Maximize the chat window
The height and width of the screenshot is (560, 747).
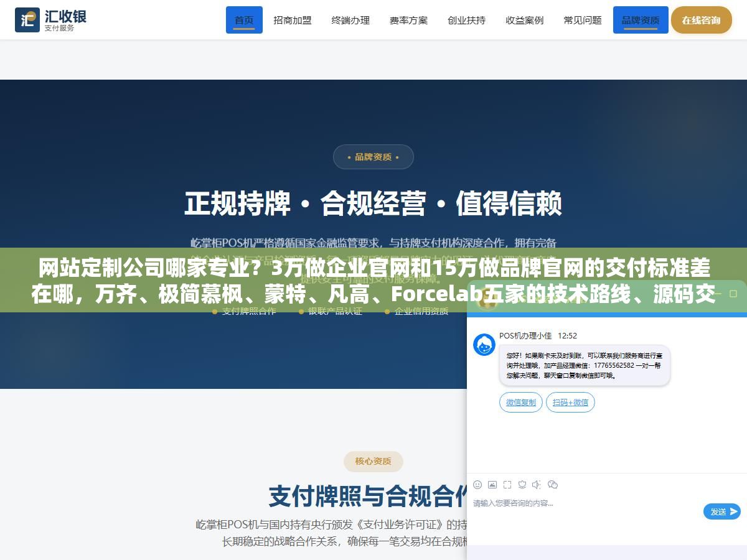[734, 293]
